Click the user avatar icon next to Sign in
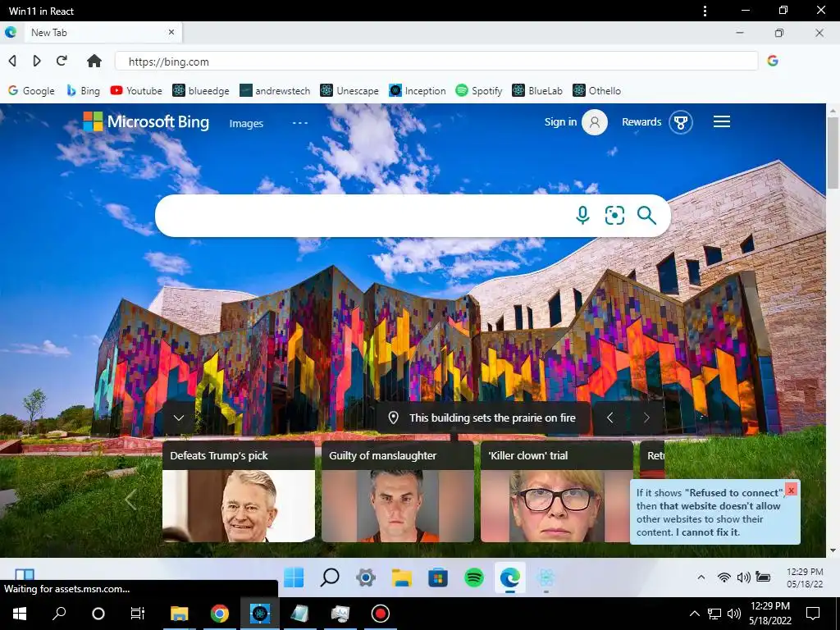The width and height of the screenshot is (840, 630). coord(595,122)
